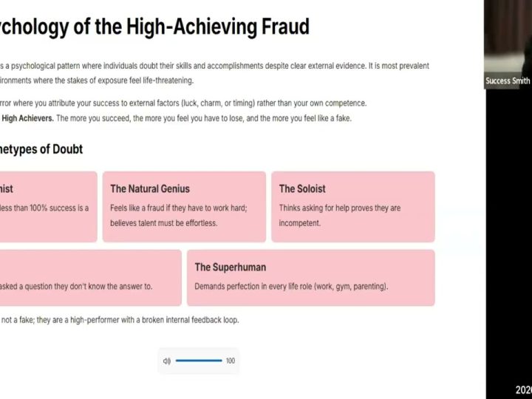
Task: Mute audio with the speaker icon
Action: click(x=167, y=361)
